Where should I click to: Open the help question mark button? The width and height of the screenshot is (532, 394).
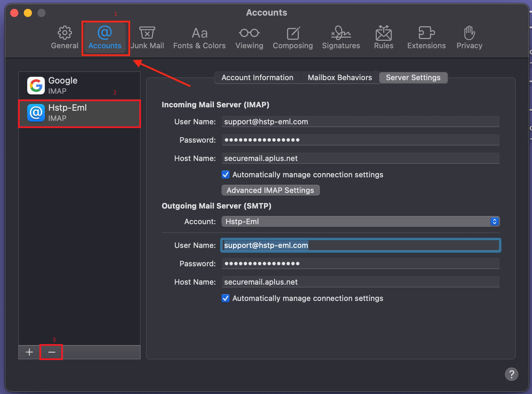[511, 374]
